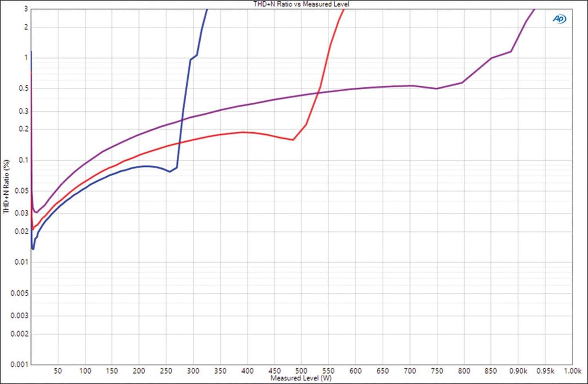Click the 'THD+N Ratio vs Measured Level' title
588x384 pixels.
tap(301, 4)
